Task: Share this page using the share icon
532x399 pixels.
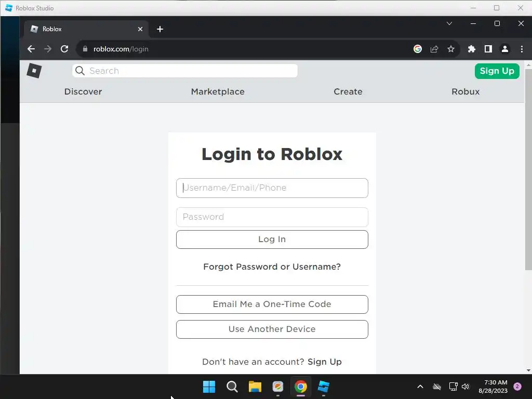Action: click(434, 49)
